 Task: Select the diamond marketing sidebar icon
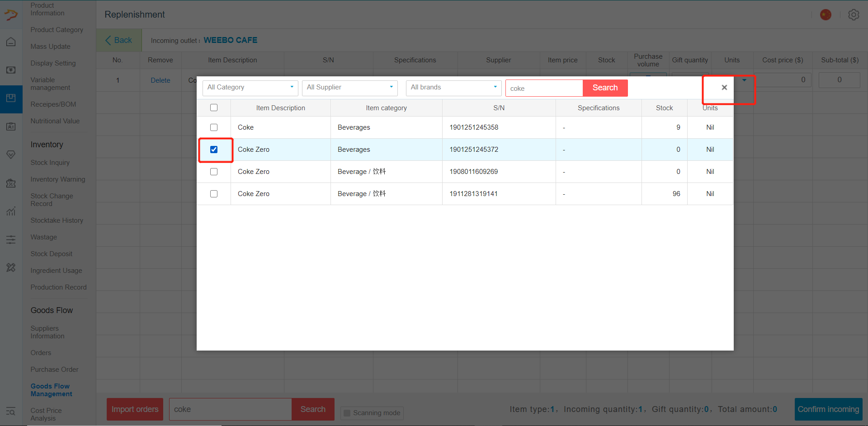click(x=11, y=155)
